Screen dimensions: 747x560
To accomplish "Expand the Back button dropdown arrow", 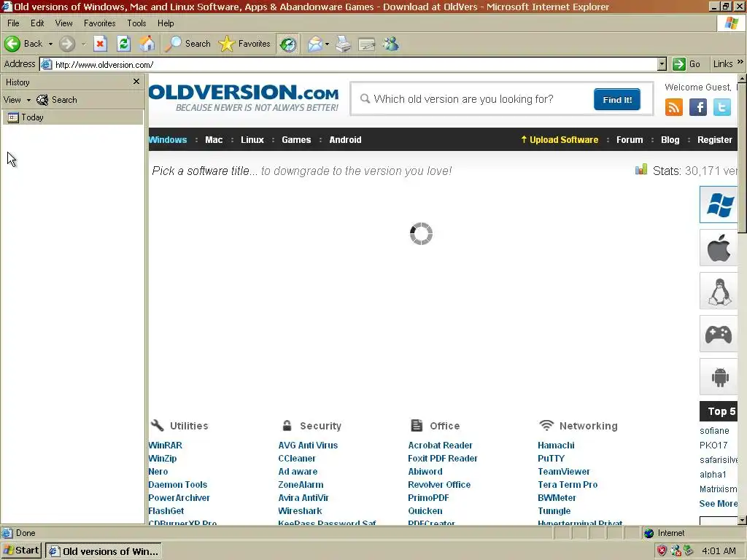I will point(50,44).
